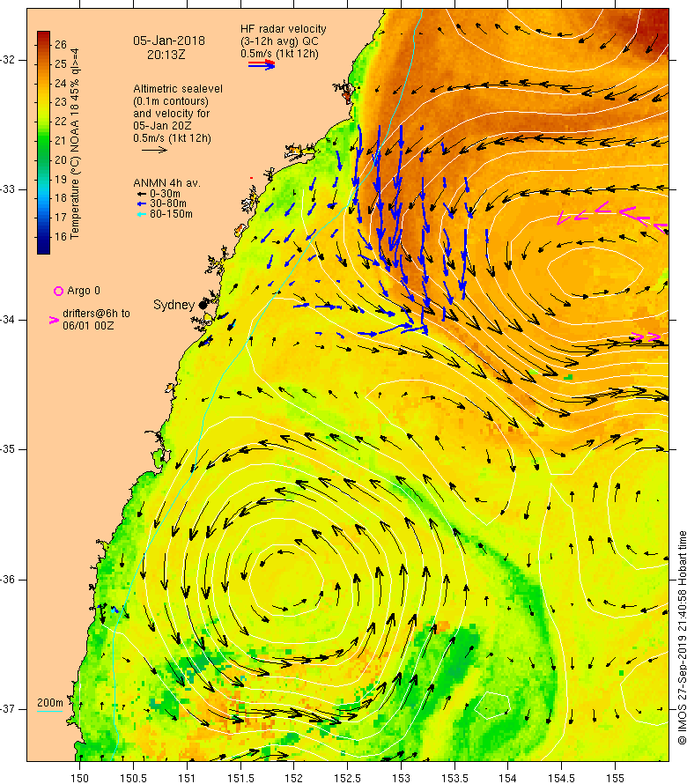This screenshot has width=687, height=784.
Task: Click the 06/01 00Z text
Action: (88, 326)
